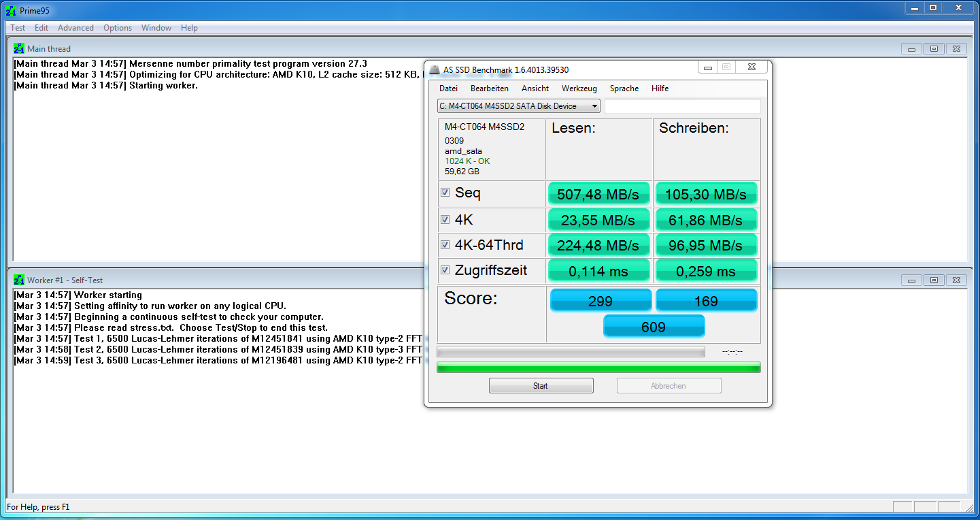Click the Start button in AS SSD Benchmark
The width and height of the screenshot is (980, 520).
[541, 386]
